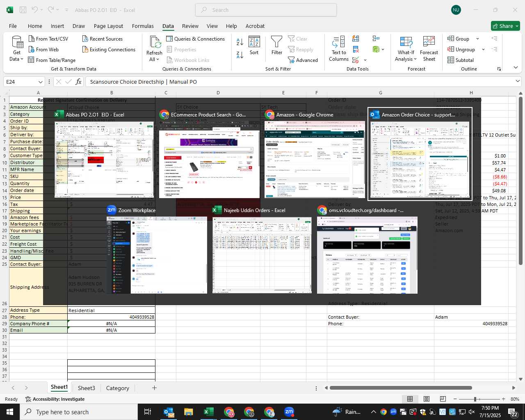Sort A to Z ascending
This screenshot has width=525, height=420.
pyautogui.click(x=240, y=42)
